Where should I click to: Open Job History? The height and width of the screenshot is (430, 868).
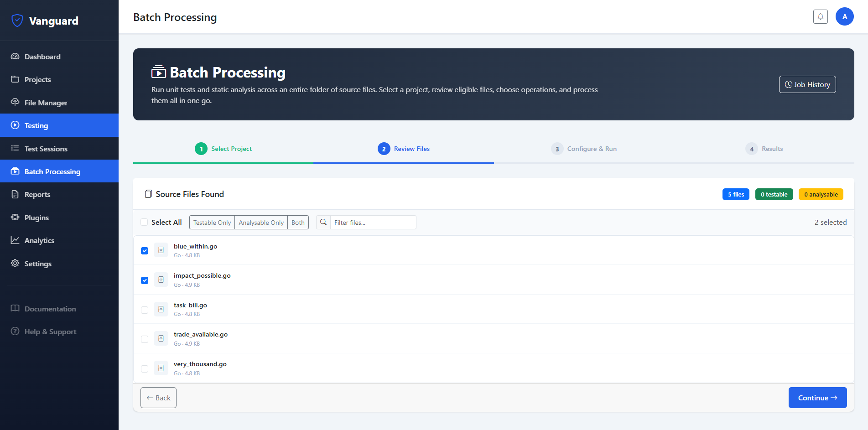(x=807, y=84)
